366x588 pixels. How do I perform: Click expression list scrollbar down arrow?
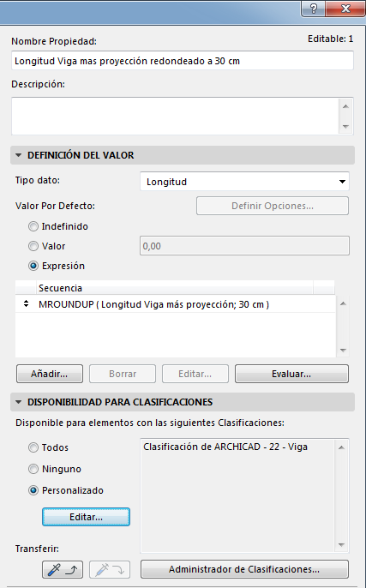(342, 351)
